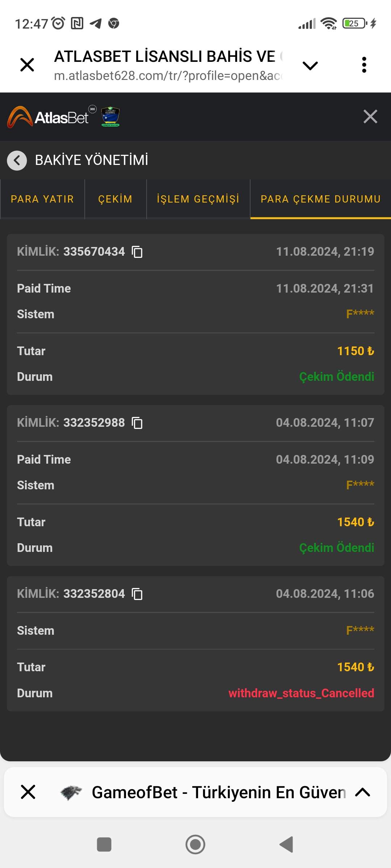Screen dimensions: 391x868
Task: Tap the AtlasBet logo
Action: [49, 117]
